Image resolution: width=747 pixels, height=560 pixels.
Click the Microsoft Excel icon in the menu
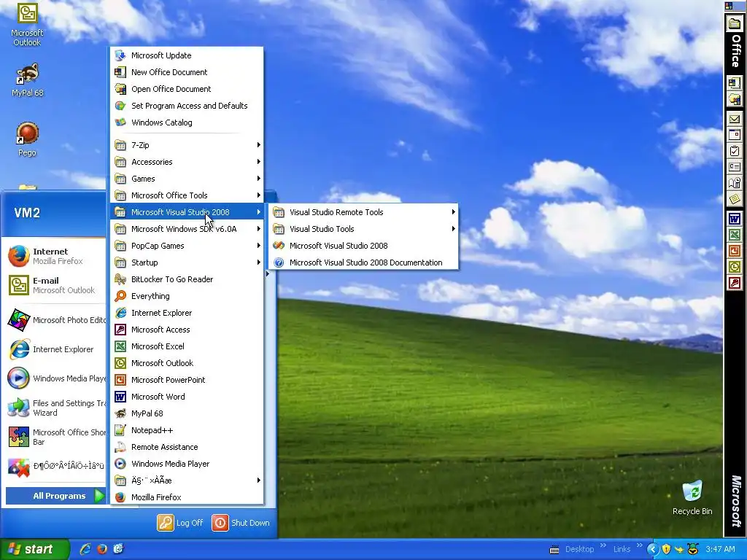(120, 346)
